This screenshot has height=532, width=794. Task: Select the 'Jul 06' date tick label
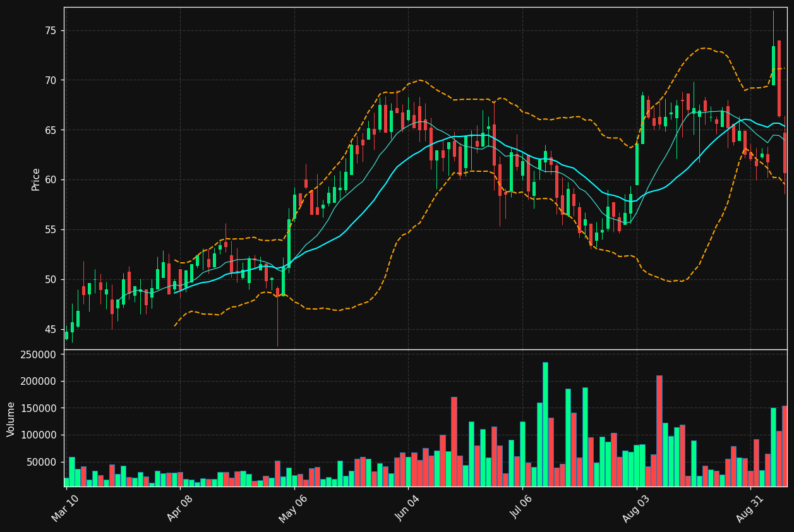coord(522,508)
